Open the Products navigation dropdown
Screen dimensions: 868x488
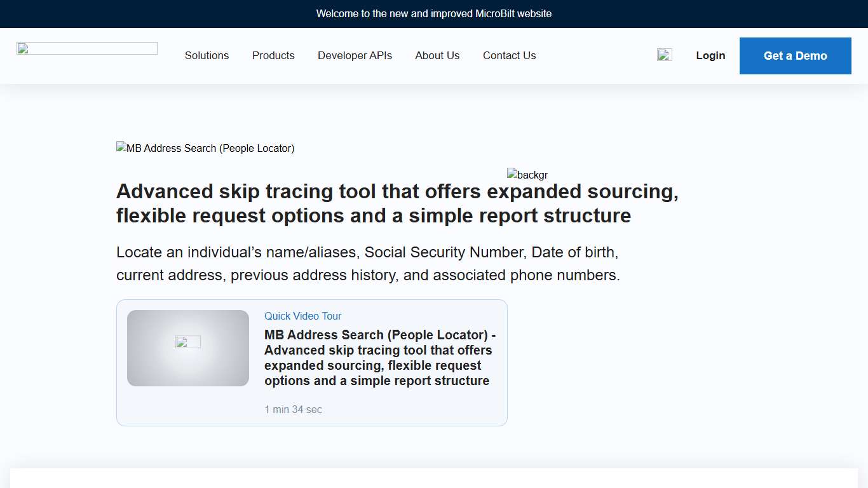(x=273, y=55)
